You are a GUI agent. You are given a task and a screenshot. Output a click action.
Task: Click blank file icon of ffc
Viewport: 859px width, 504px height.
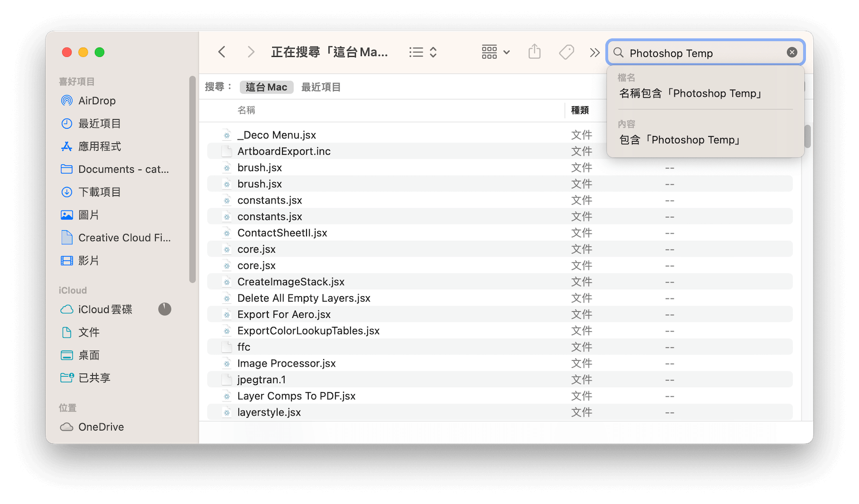click(x=227, y=347)
